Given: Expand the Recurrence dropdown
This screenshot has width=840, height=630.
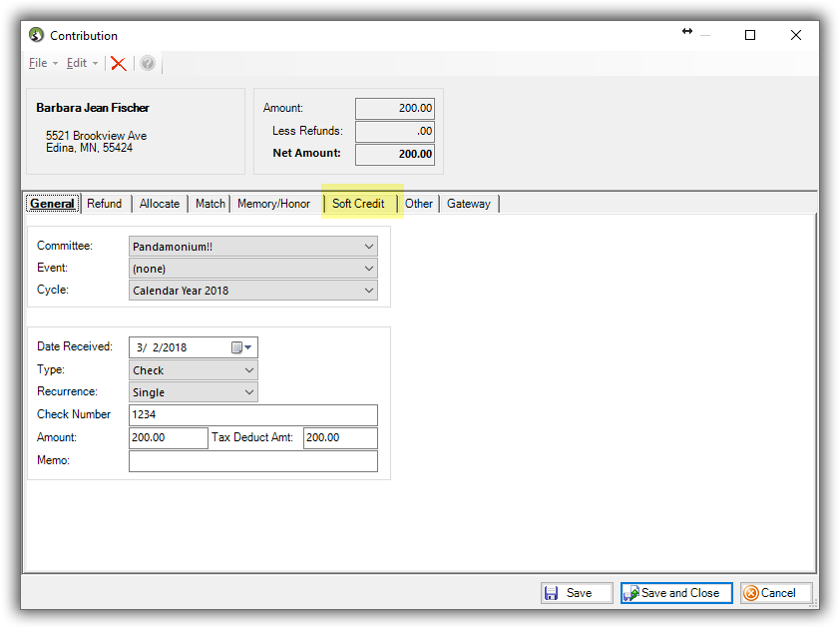Looking at the screenshot, I should tap(249, 392).
